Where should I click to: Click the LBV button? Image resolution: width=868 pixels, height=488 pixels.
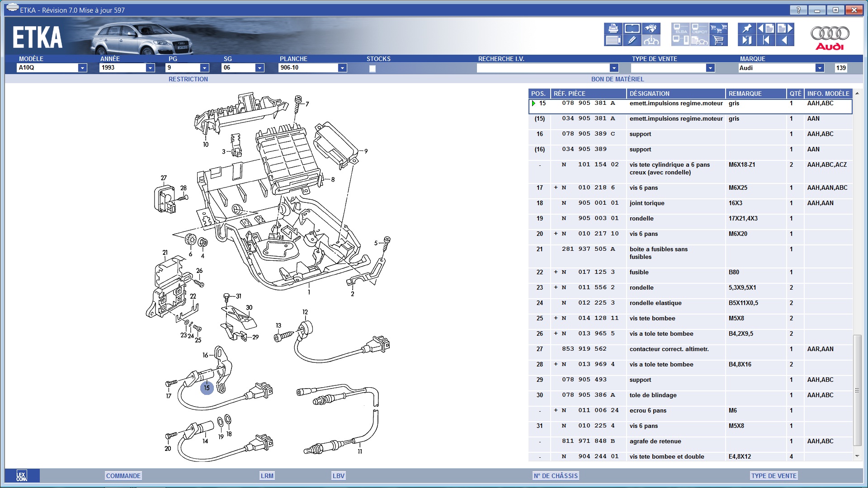(x=338, y=476)
